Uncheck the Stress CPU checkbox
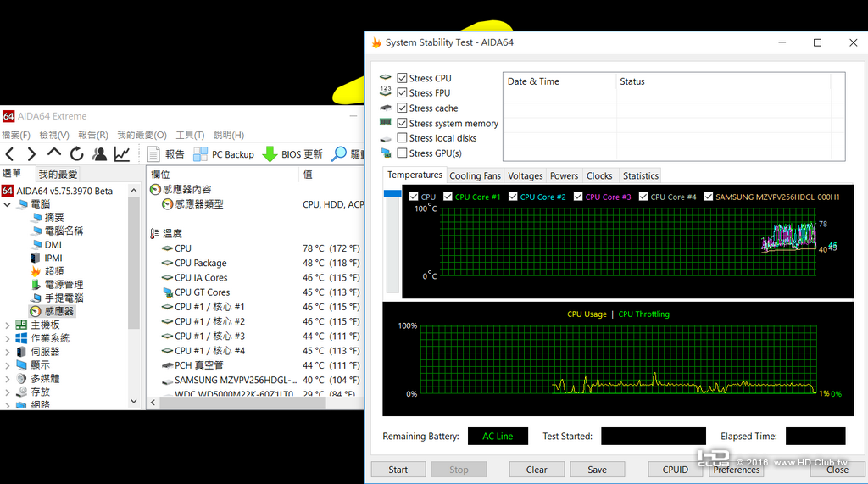Image resolution: width=868 pixels, height=484 pixels. [x=402, y=78]
